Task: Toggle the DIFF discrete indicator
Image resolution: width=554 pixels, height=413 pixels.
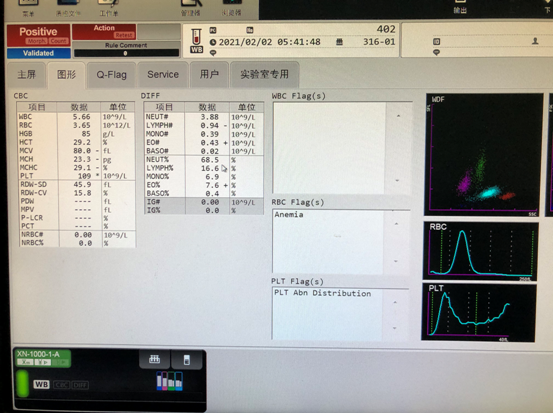Action: (x=80, y=385)
